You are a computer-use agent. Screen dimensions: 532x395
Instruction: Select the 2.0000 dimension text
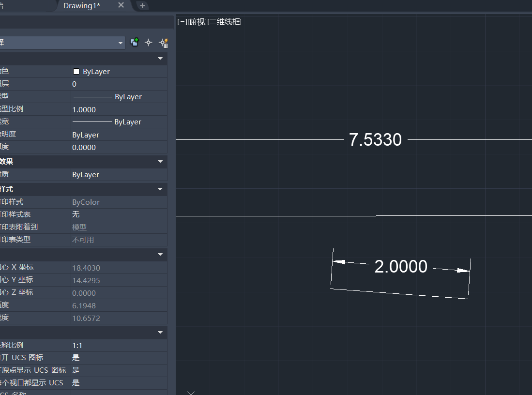(x=401, y=267)
